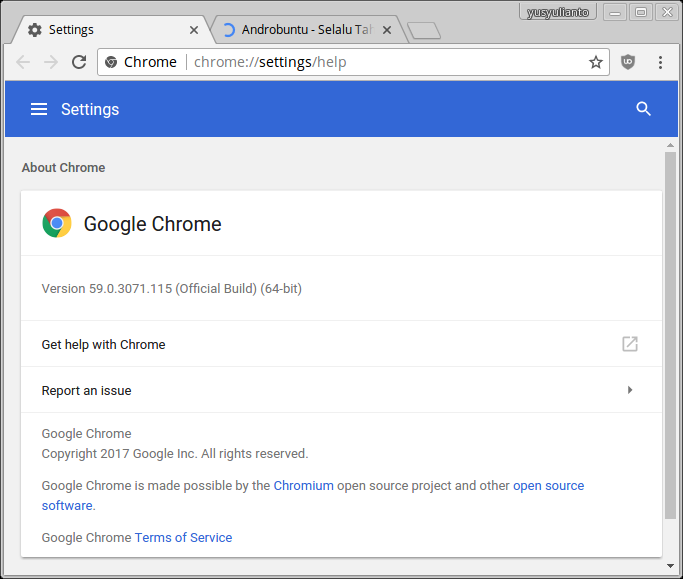Open the uBlock Origin extension icon
The width and height of the screenshot is (683, 579).
[x=628, y=62]
